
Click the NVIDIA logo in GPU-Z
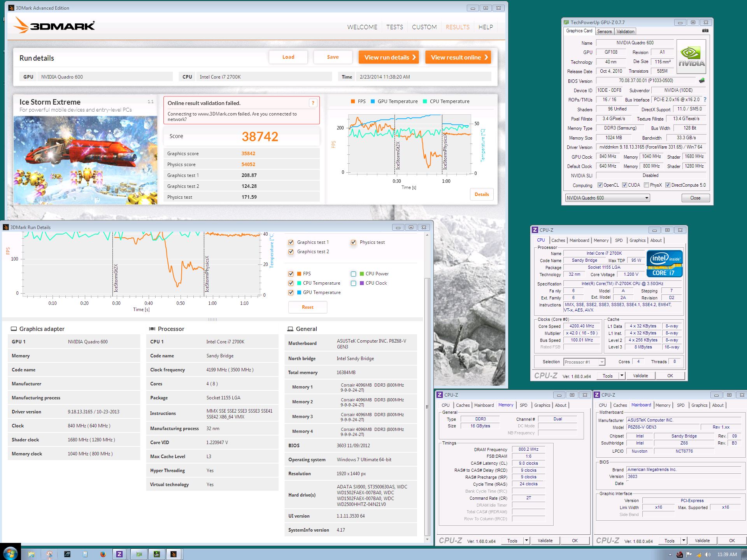(x=691, y=57)
